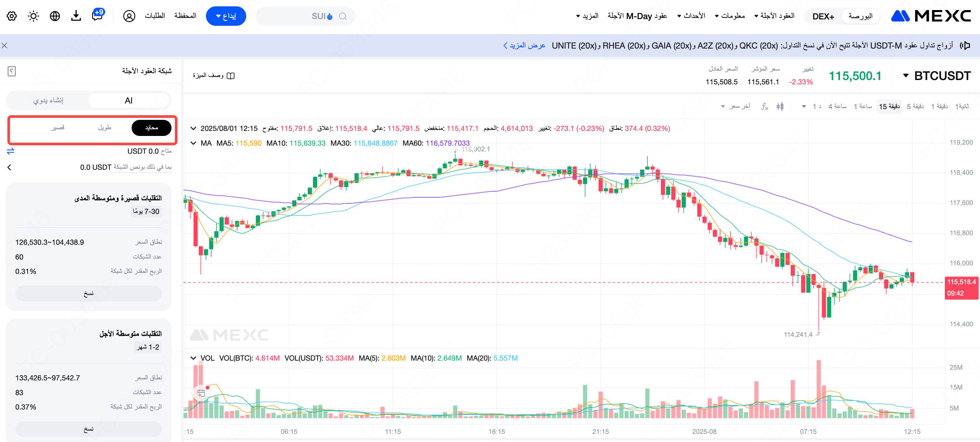Click نسخ button under 7-30 days strategy
The image size is (980, 442).
click(x=88, y=294)
